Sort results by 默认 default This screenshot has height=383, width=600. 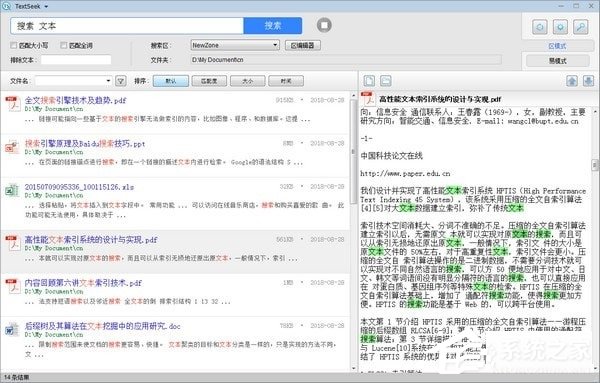[171, 81]
